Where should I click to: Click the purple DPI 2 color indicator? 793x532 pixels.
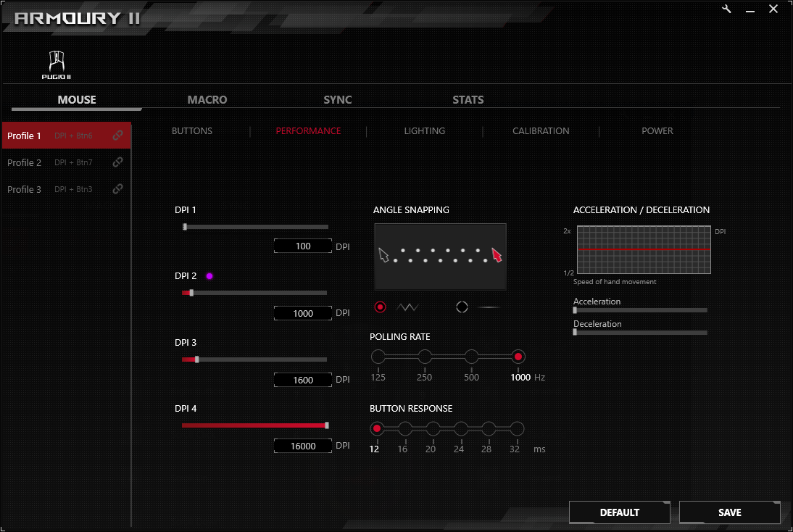209,276
